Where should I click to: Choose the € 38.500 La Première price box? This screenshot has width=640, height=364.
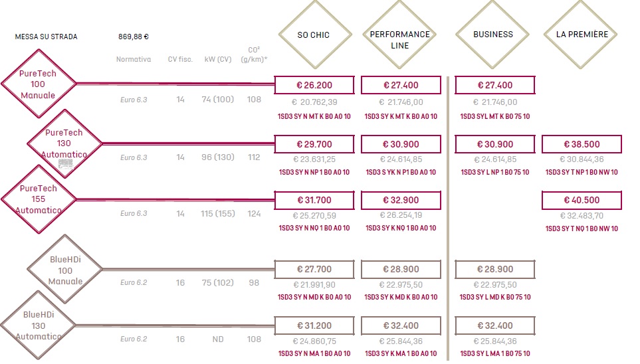click(582, 144)
